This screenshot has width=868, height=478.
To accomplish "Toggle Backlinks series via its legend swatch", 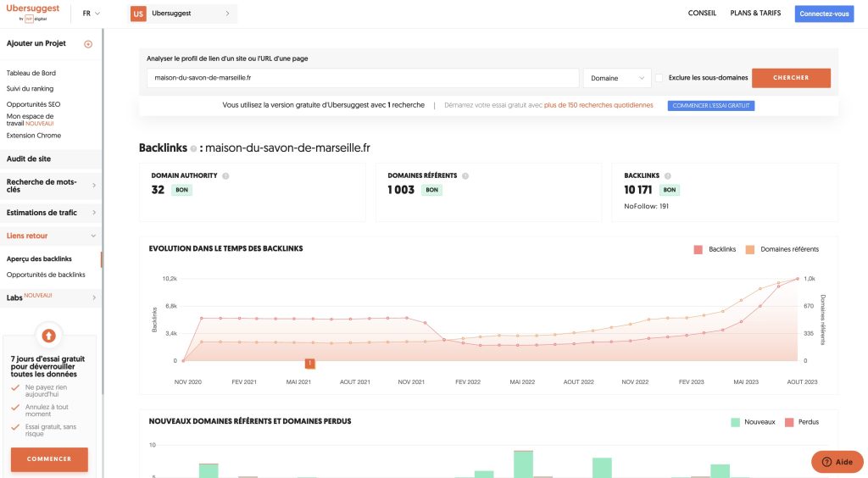I will [x=698, y=249].
